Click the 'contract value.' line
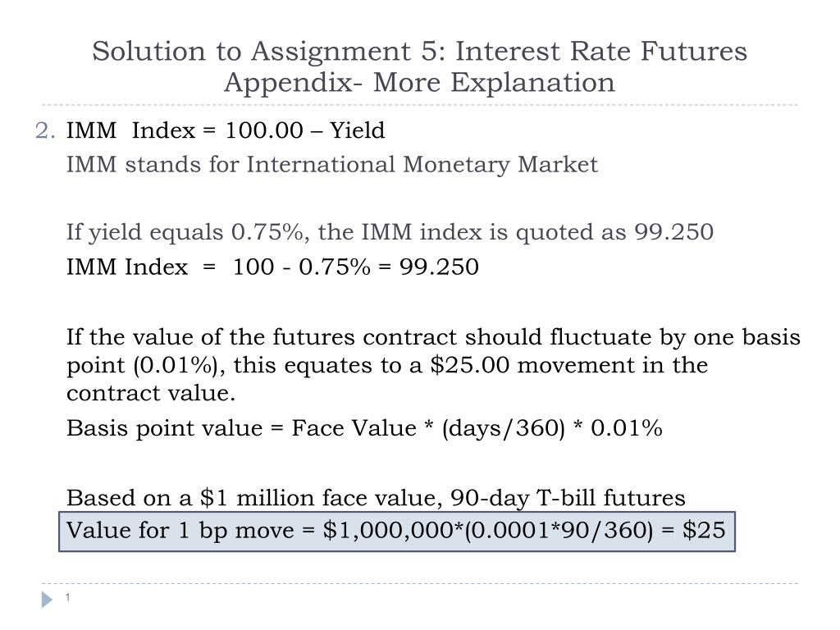The width and height of the screenshot is (840, 630). 151,393
